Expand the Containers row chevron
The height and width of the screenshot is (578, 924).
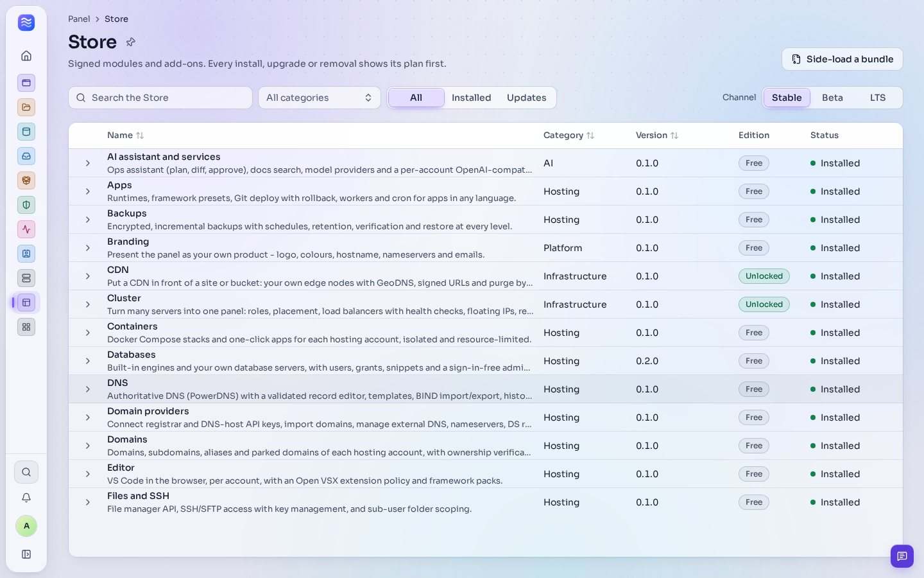click(x=88, y=333)
